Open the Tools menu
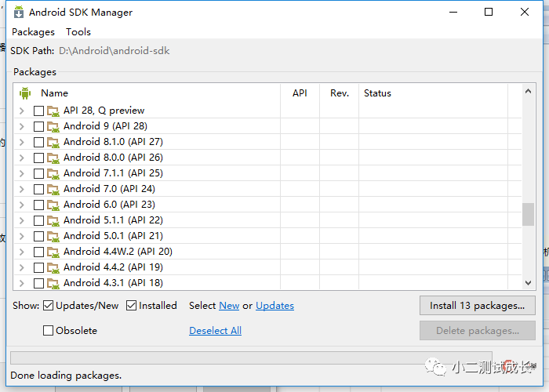Image resolution: width=549 pixels, height=392 pixels. click(78, 32)
